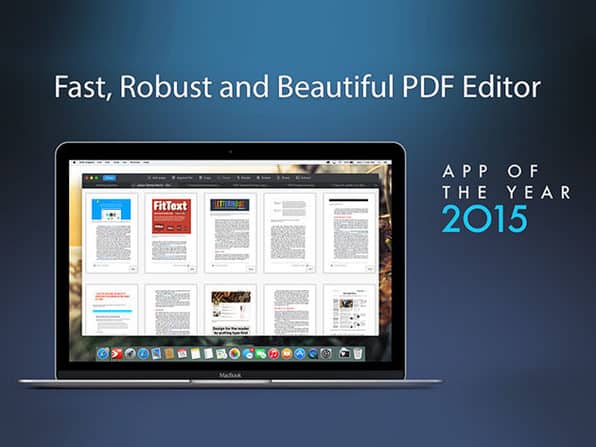Open System Preferences gear in dock

pos(326,354)
